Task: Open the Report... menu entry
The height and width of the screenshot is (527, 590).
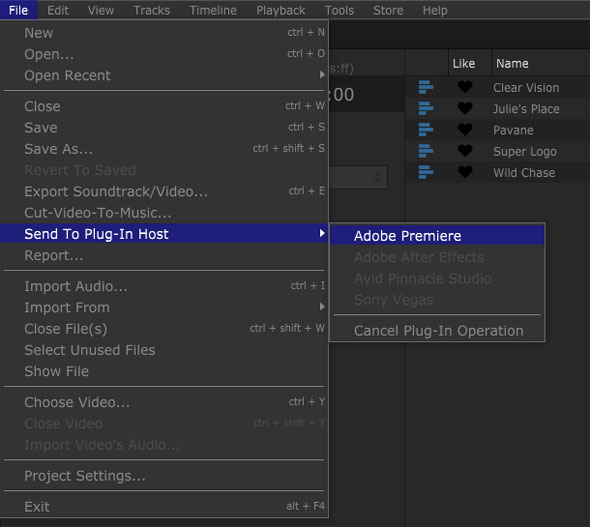Action: pos(164,255)
